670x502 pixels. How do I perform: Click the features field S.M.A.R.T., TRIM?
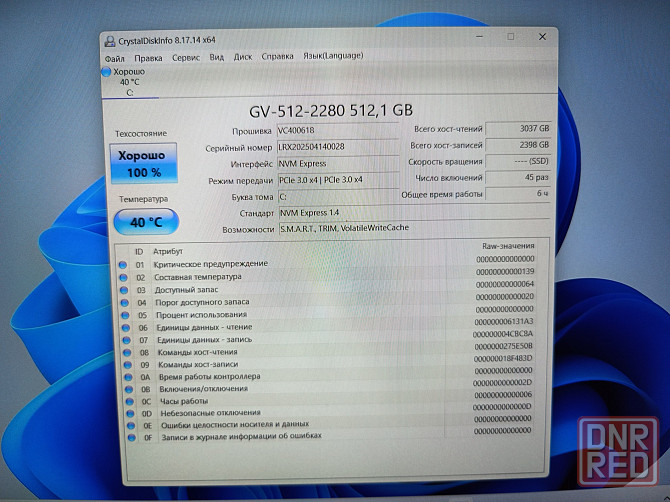tap(414, 228)
